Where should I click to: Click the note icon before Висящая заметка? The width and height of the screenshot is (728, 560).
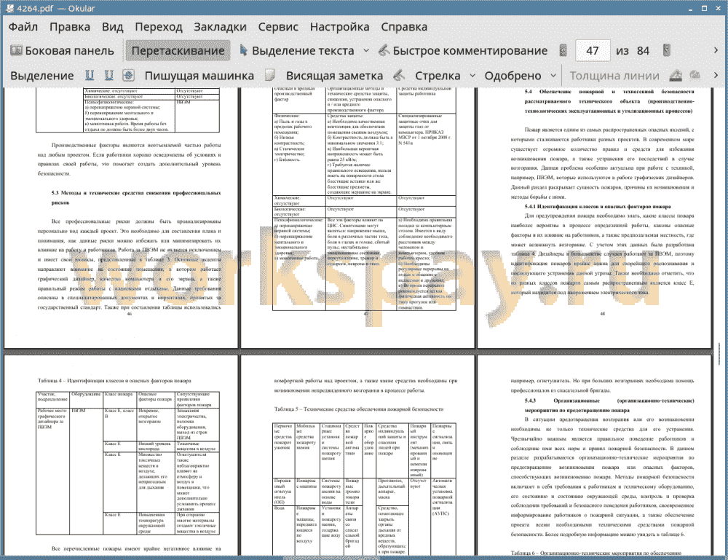270,75
